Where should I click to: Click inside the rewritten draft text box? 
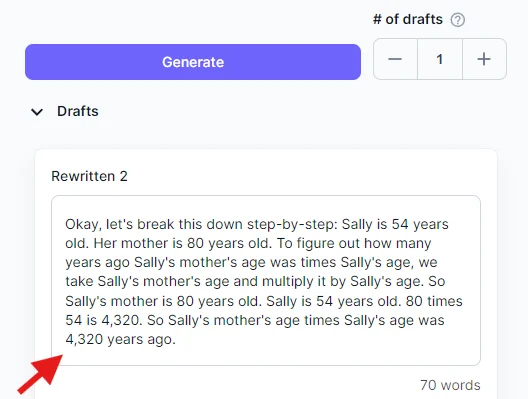coord(266,280)
